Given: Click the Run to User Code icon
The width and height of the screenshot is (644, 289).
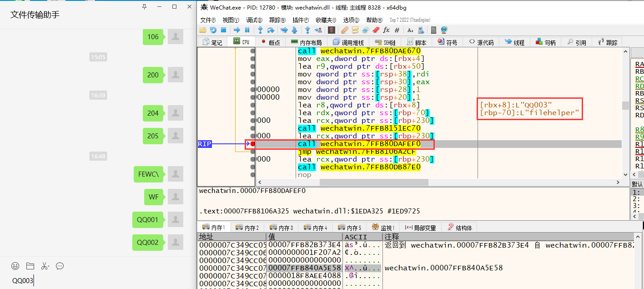Looking at the screenshot, I should [x=318, y=30].
